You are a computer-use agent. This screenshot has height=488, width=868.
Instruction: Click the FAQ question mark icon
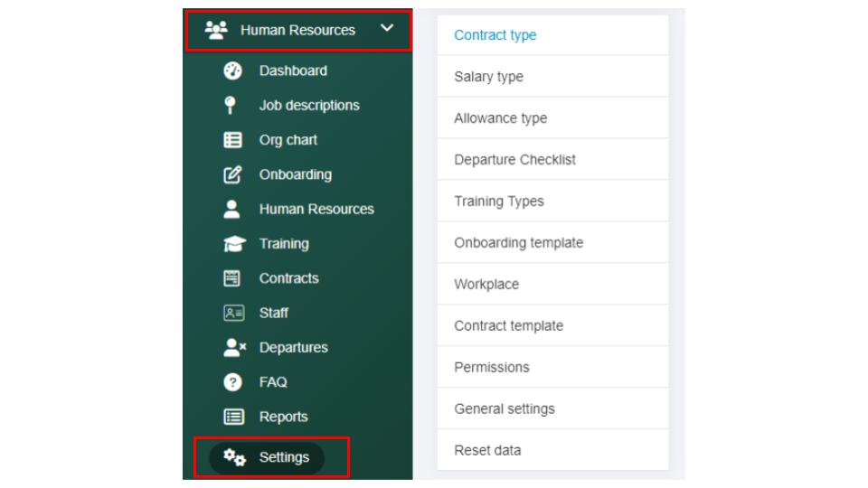232,382
